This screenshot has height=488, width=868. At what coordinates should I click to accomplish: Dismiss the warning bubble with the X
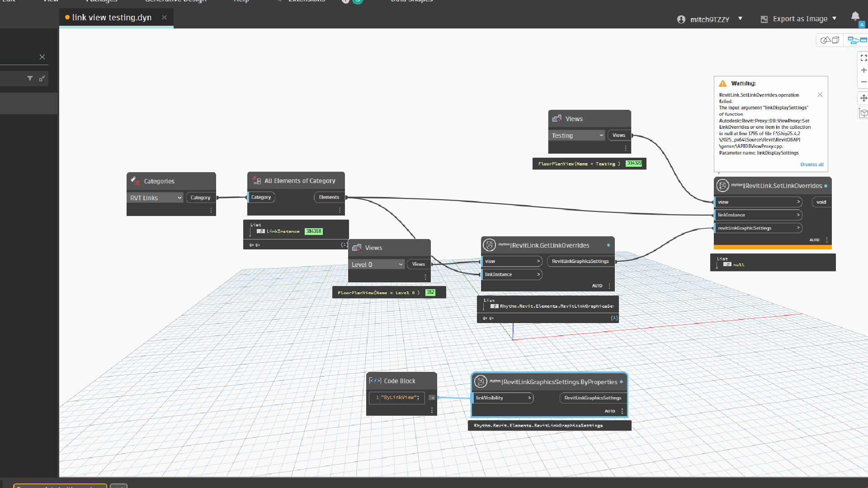820,95
